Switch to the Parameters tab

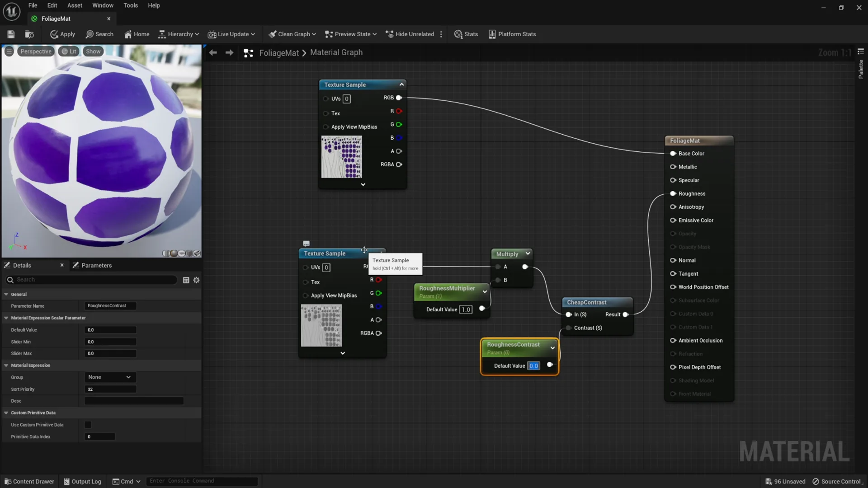coord(97,265)
